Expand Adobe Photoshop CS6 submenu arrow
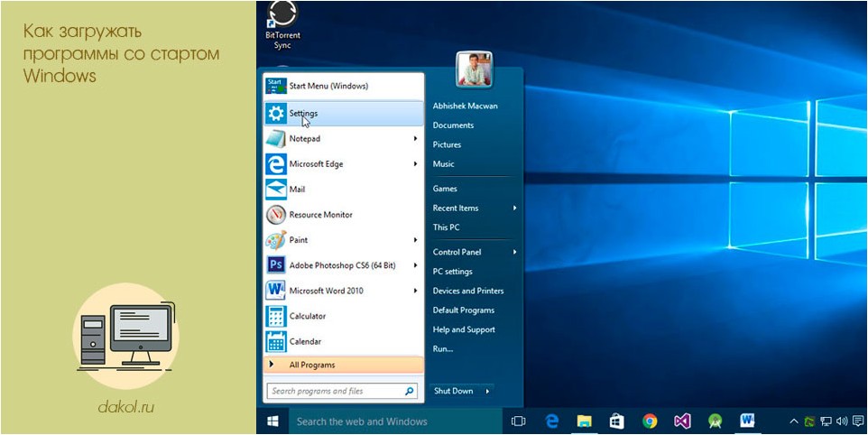Image resolution: width=868 pixels, height=435 pixels. 415,265
